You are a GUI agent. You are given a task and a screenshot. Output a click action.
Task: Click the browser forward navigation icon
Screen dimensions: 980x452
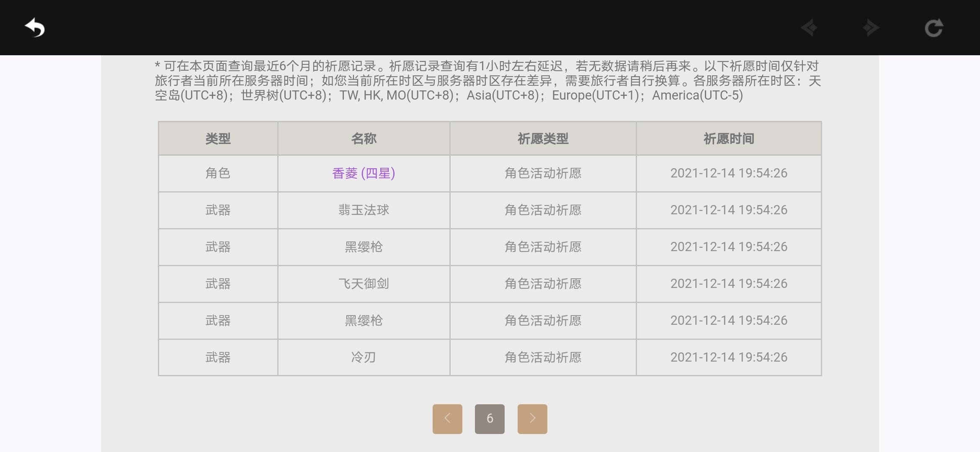pyautogui.click(x=871, y=28)
